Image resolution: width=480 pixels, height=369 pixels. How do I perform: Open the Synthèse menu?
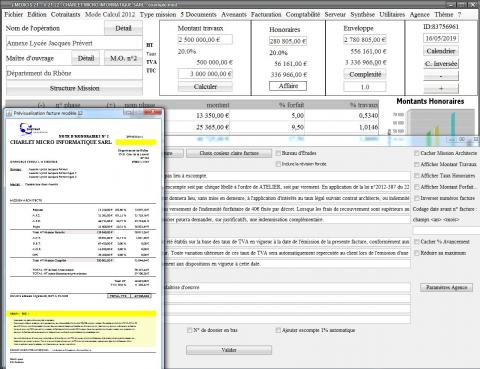click(x=362, y=15)
